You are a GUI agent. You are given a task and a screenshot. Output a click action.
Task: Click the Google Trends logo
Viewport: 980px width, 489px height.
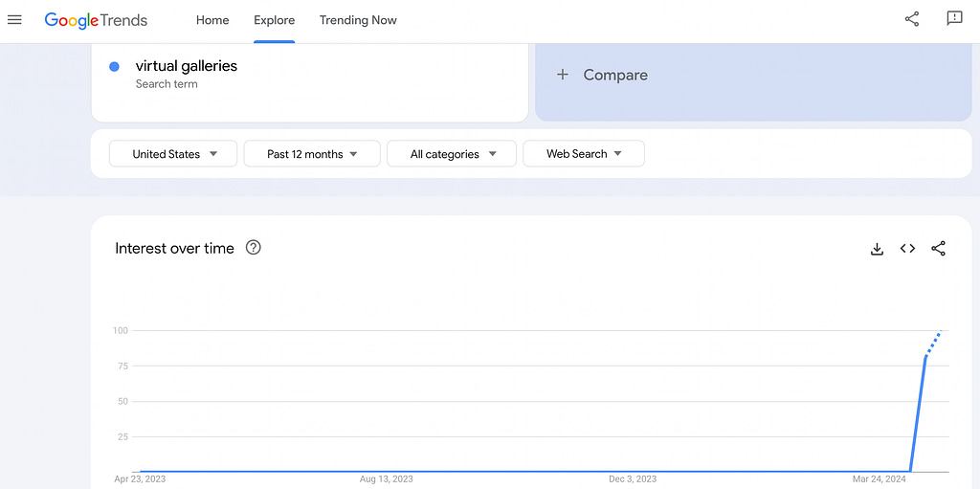click(x=96, y=20)
